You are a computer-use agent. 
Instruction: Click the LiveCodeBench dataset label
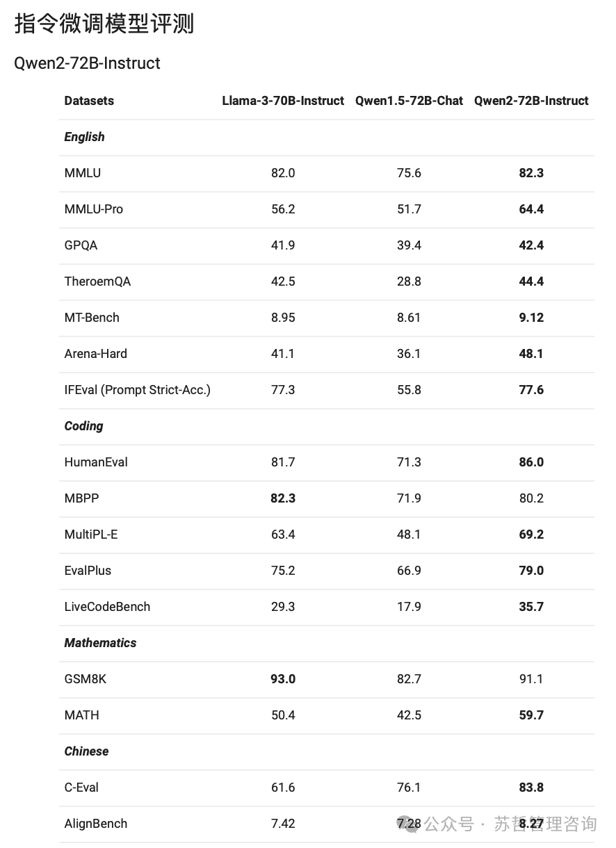click(107, 607)
